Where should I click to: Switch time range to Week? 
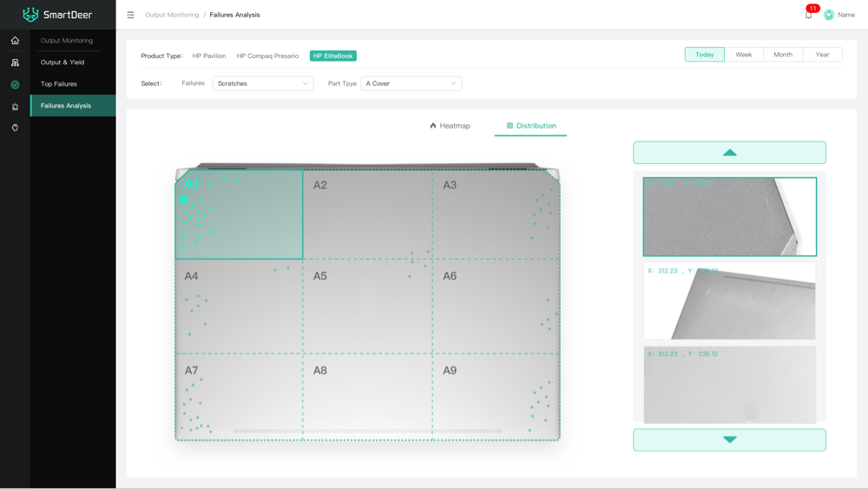(x=744, y=55)
